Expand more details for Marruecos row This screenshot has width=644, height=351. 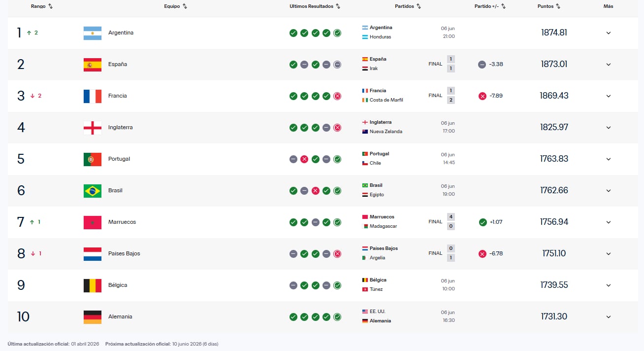609,222
